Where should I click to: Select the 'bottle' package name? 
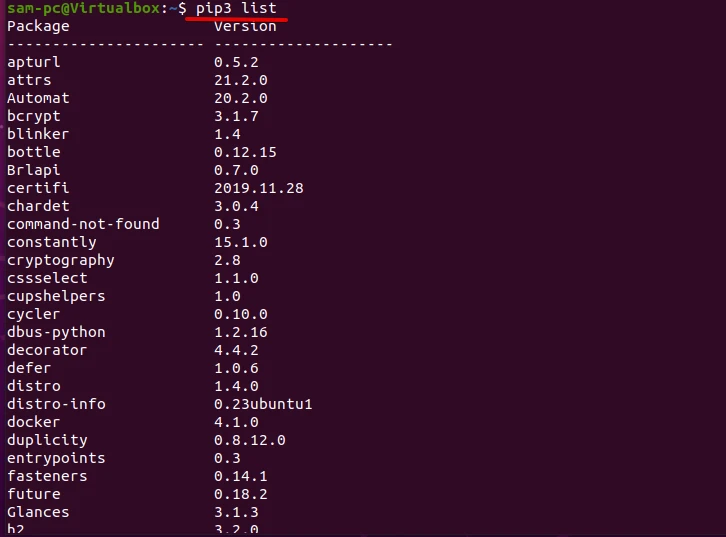coord(33,152)
